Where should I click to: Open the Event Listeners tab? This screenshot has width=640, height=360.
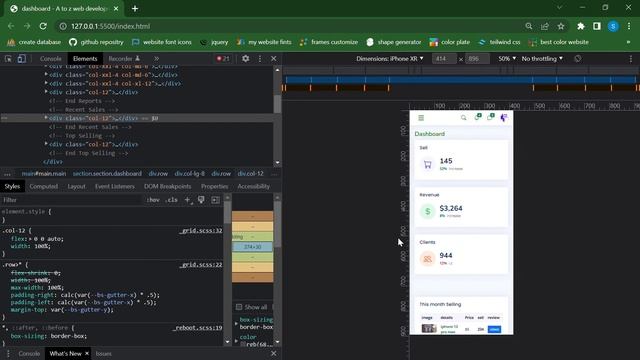click(115, 187)
